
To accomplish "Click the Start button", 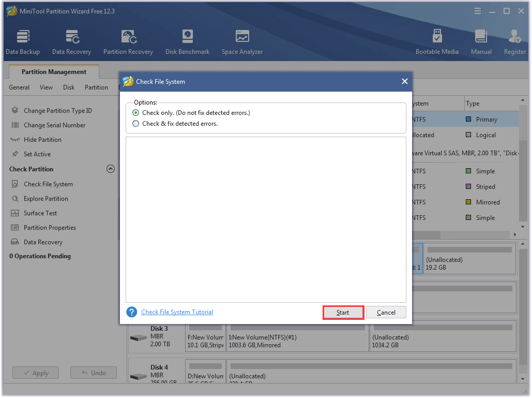I will (343, 313).
